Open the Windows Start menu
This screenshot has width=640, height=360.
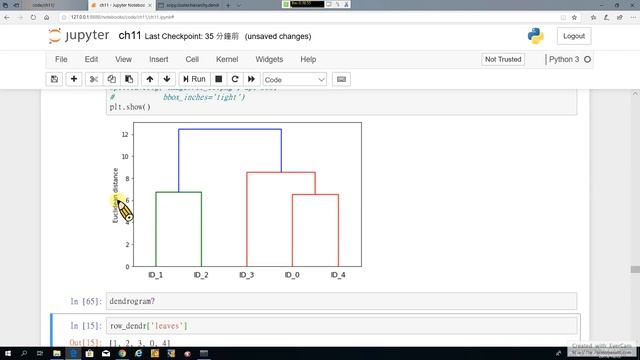coord(8,353)
